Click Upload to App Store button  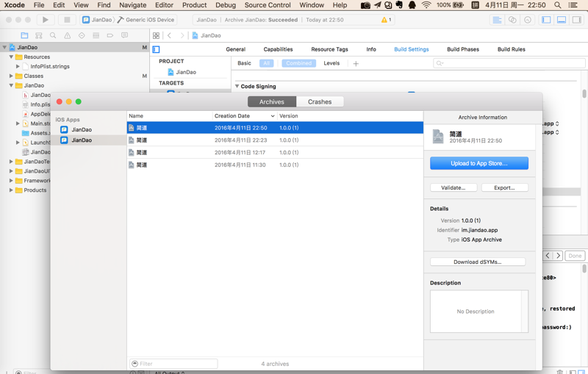(x=479, y=163)
